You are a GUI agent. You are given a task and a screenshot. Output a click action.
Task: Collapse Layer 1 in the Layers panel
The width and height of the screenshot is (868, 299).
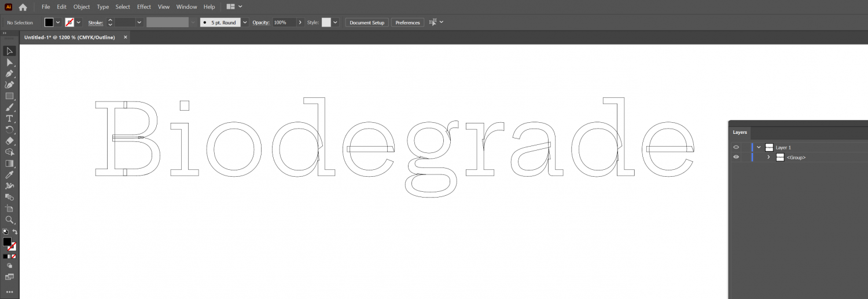pyautogui.click(x=759, y=147)
